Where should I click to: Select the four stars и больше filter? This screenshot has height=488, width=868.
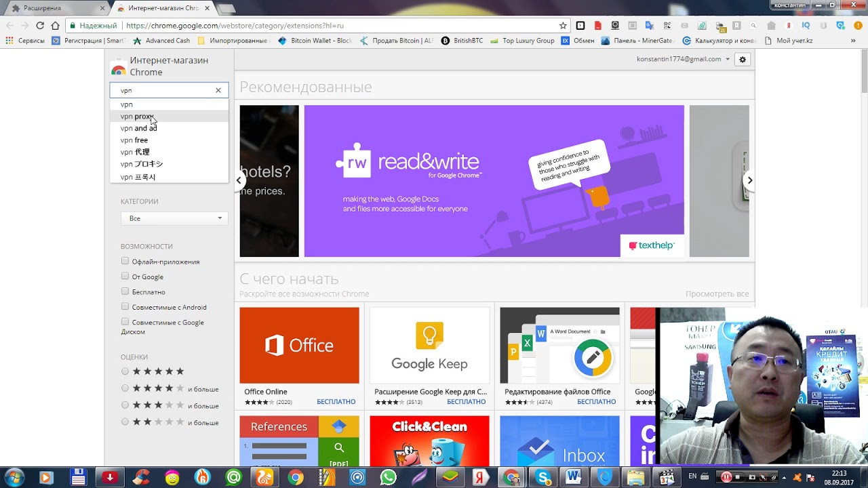pos(125,388)
